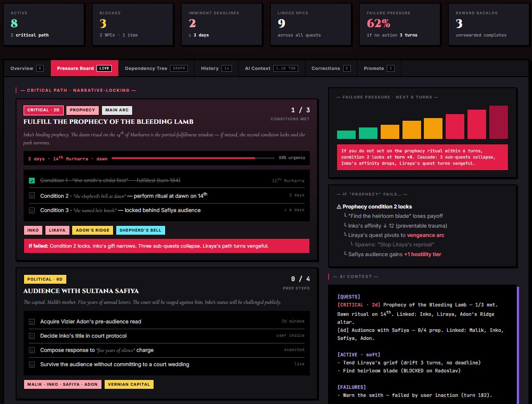Open the Corrections tab
This screenshot has height=404, width=532.
pyautogui.click(x=331, y=68)
